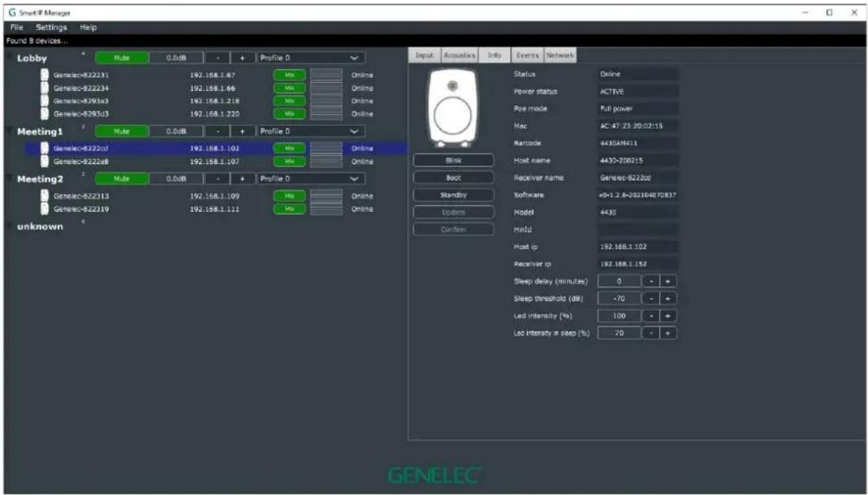
Task: Click the large speaker image in Info panel
Action: (x=453, y=108)
